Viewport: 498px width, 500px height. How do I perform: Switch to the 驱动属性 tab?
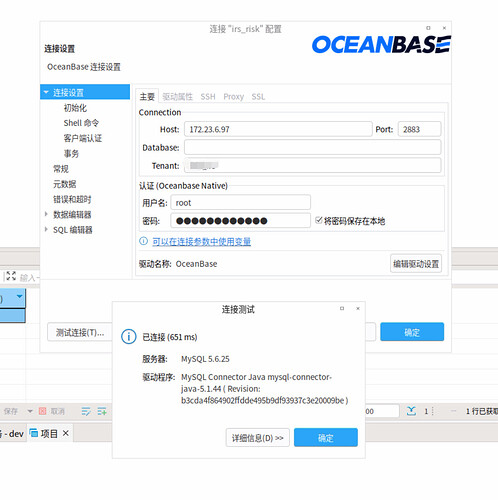(177, 97)
